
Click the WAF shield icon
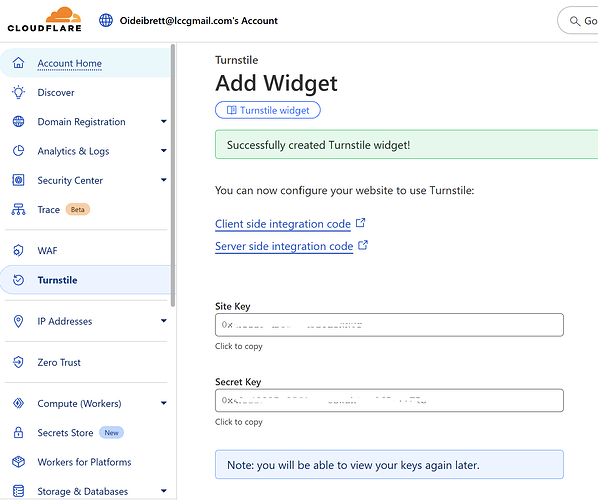18,251
